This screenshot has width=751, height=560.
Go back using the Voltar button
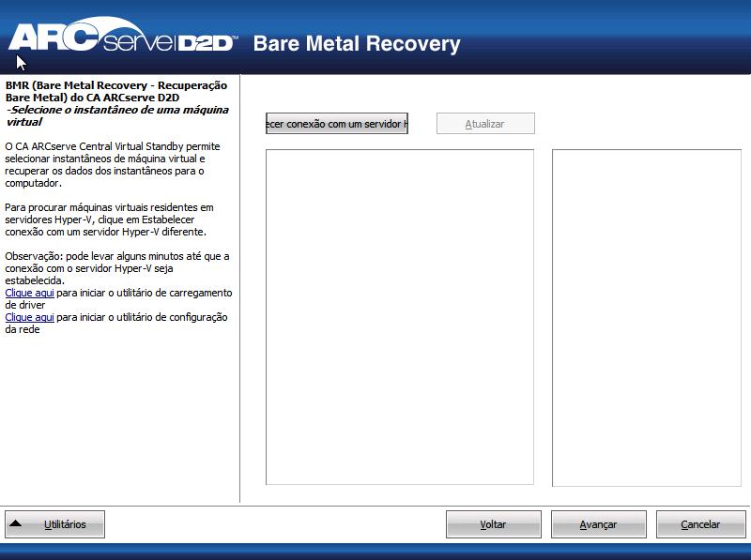[x=493, y=523]
